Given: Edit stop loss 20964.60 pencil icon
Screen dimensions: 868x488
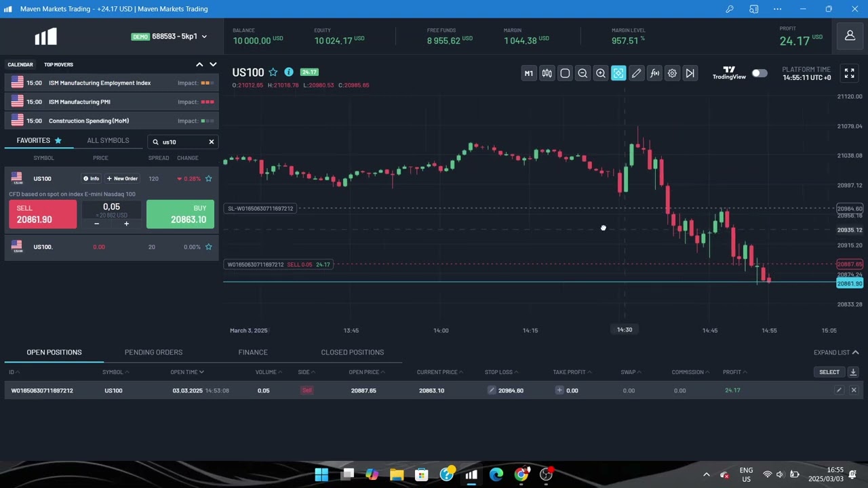Looking at the screenshot, I should [492, 390].
